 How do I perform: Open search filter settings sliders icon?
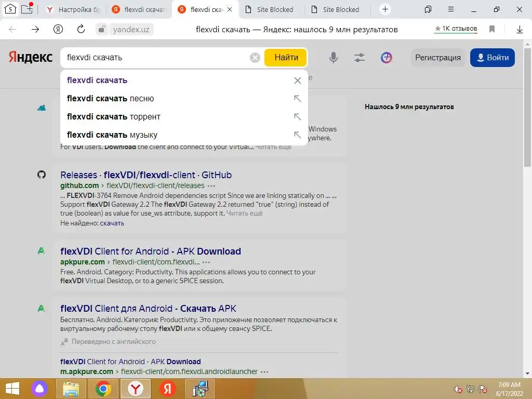(360, 58)
